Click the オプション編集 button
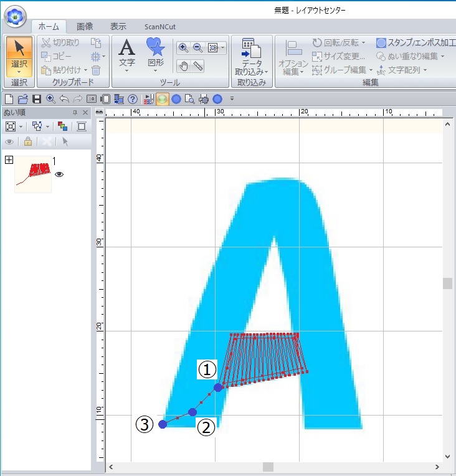Screen dimensions: 456x476 (293, 58)
